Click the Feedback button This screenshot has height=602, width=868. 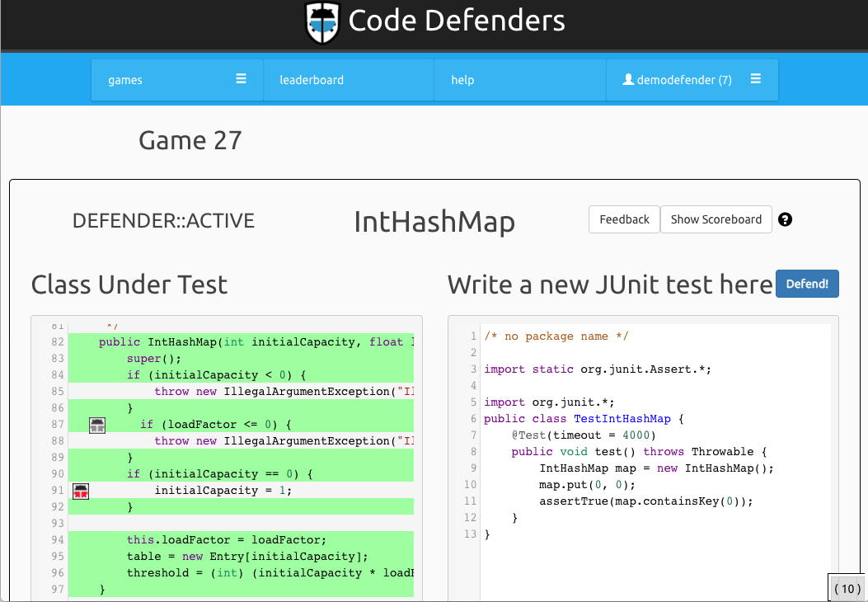click(624, 219)
